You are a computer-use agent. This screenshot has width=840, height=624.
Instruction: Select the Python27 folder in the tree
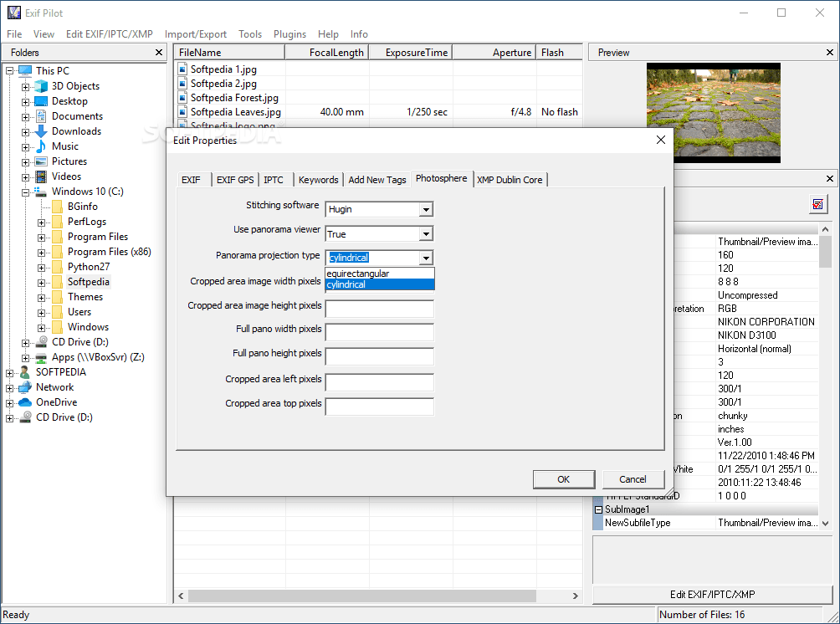click(x=89, y=267)
